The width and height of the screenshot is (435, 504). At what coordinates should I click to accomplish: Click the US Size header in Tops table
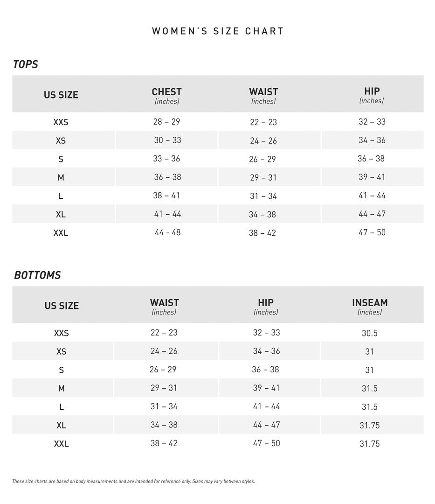pos(61,95)
